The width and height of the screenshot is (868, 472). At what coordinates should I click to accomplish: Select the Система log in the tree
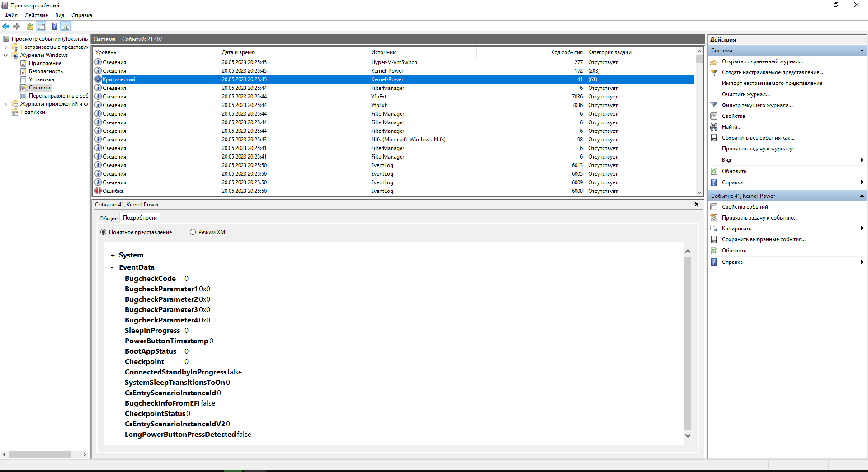click(x=40, y=88)
